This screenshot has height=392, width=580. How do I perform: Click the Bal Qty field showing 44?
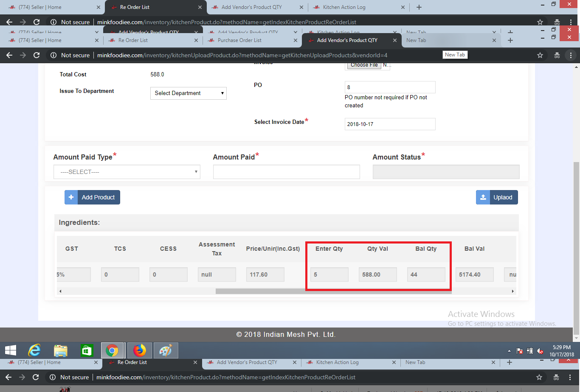pyautogui.click(x=426, y=274)
